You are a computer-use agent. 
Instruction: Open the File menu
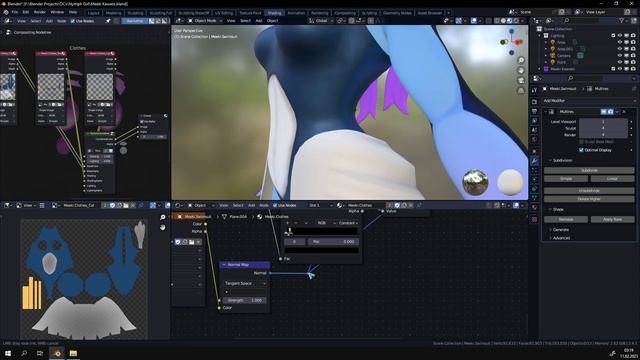15,12
